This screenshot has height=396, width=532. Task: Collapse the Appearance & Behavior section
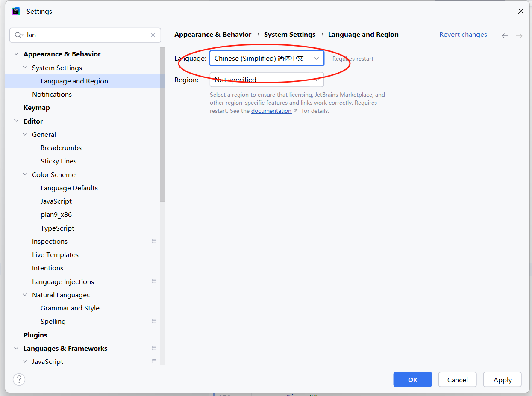point(16,54)
